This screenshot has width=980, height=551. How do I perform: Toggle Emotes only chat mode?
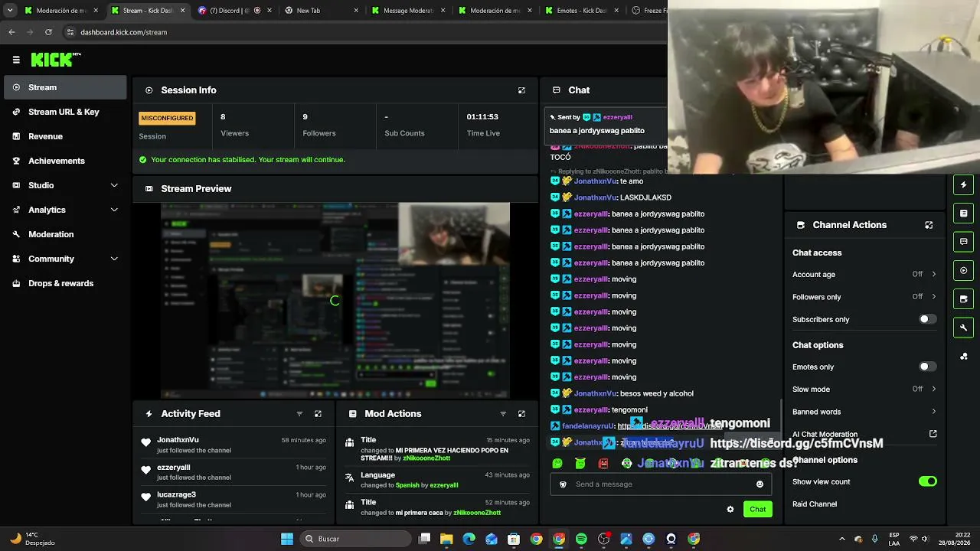point(927,367)
